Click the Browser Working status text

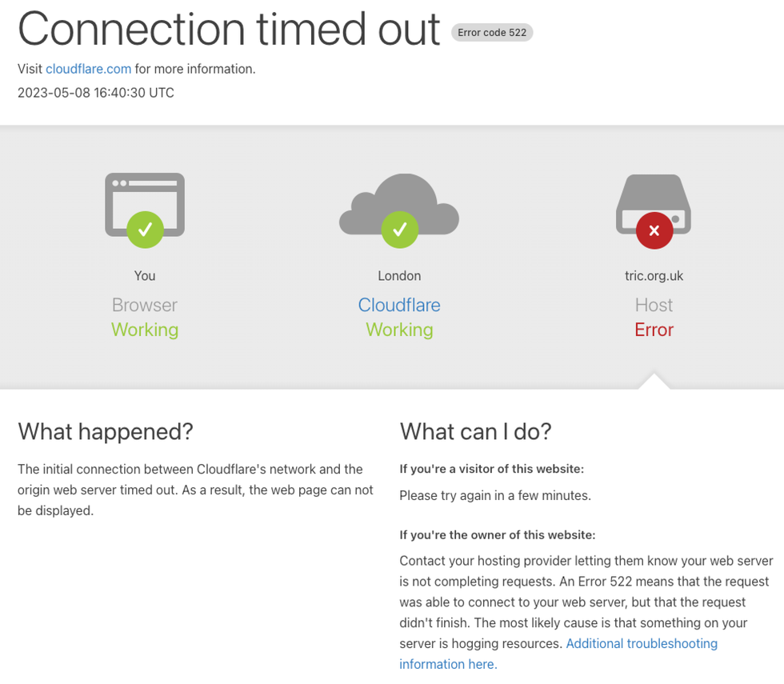click(145, 330)
